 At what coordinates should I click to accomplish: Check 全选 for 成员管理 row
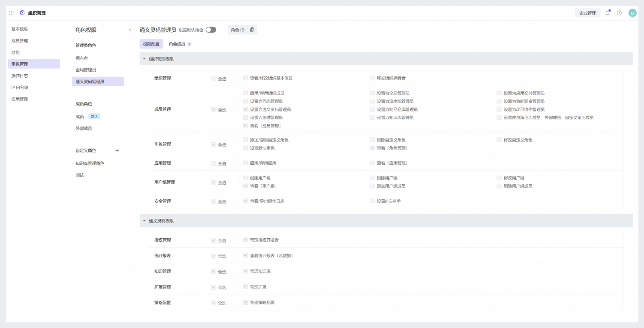[213, 110]
